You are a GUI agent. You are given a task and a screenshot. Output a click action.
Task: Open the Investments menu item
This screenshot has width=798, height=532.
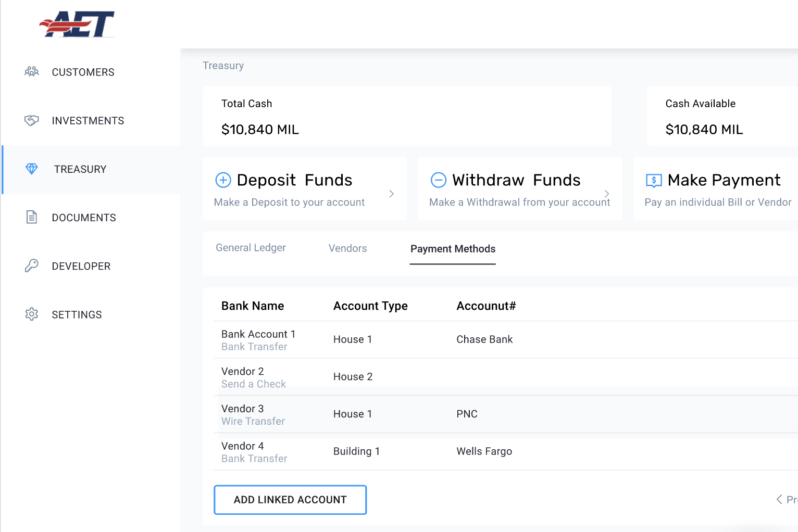coord(88,121)
